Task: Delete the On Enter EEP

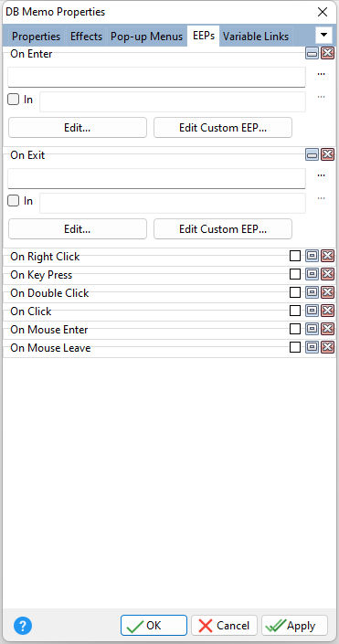Action: tap(327, 53)
